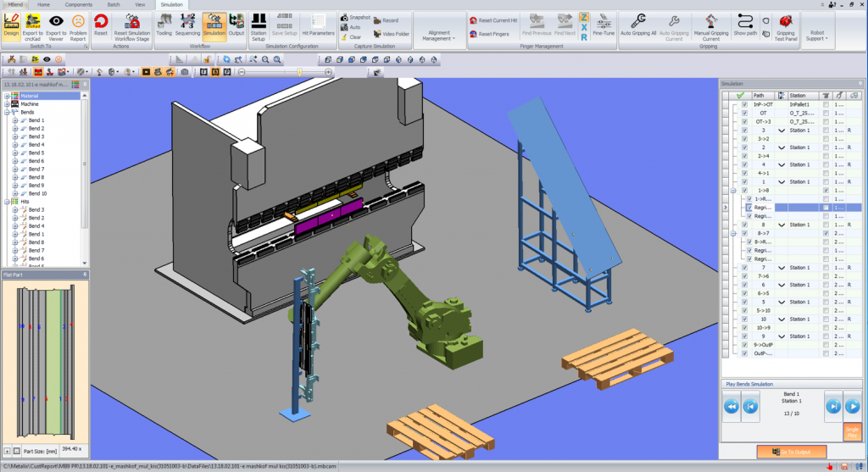
Task: Click the slider plus button
Action: coord(328,72)
